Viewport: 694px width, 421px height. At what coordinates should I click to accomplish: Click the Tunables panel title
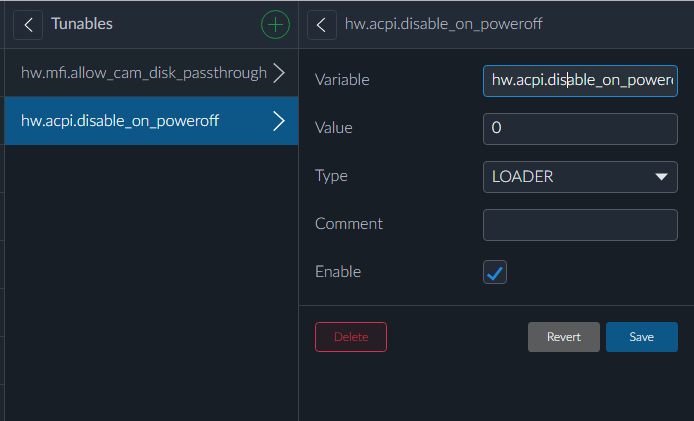(x=82, y=24)
